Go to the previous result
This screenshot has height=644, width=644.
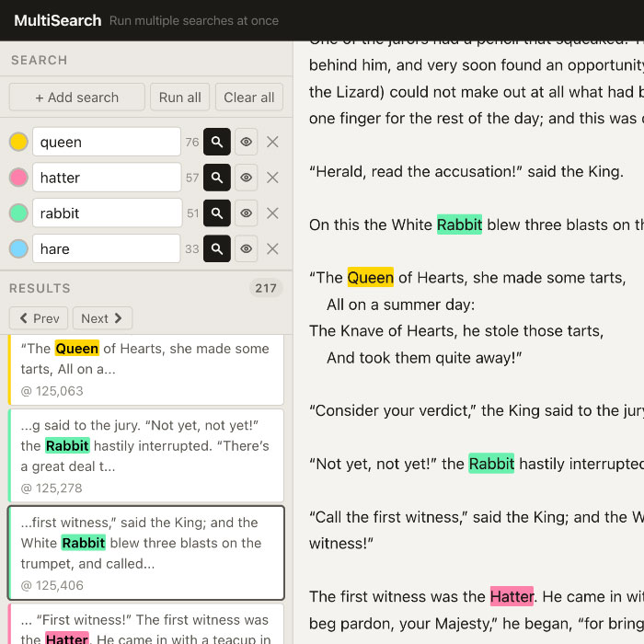pos(39,318)
